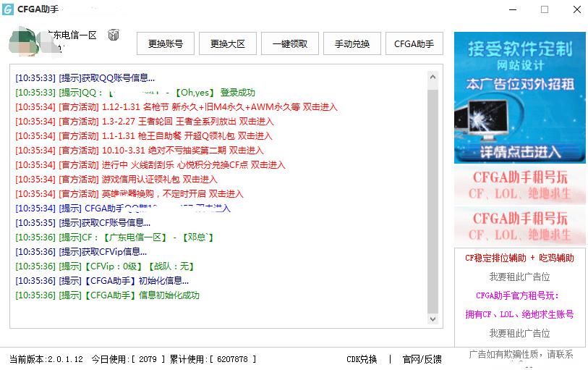The height and width of the screenshot is (370, 588).
Task: Click 拥有CF、LOL、绝地求生账号 link
Action: tap(520, 314)
